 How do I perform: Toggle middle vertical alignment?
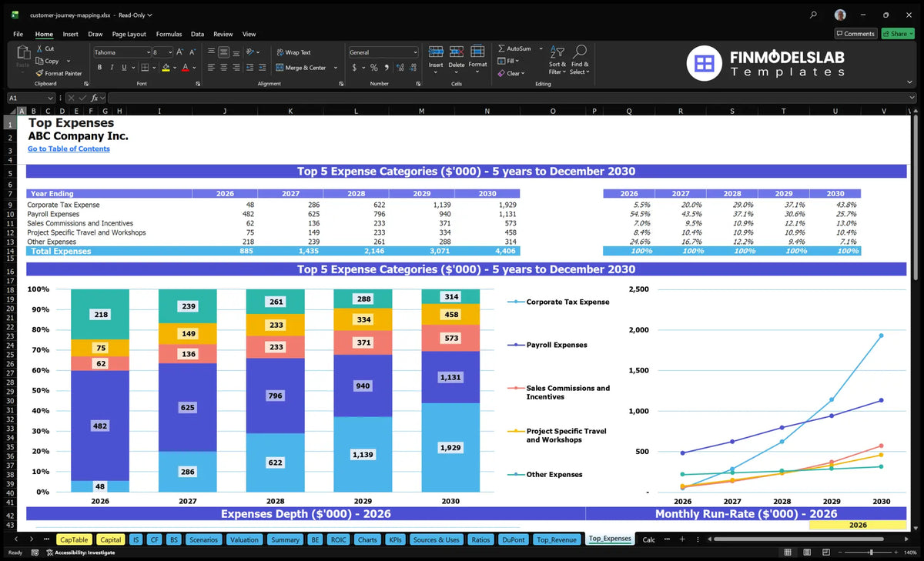(223, 52)
